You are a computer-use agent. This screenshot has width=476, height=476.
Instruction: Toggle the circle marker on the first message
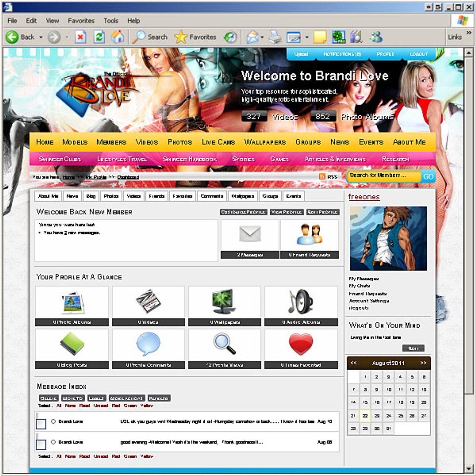pos(53,421)
